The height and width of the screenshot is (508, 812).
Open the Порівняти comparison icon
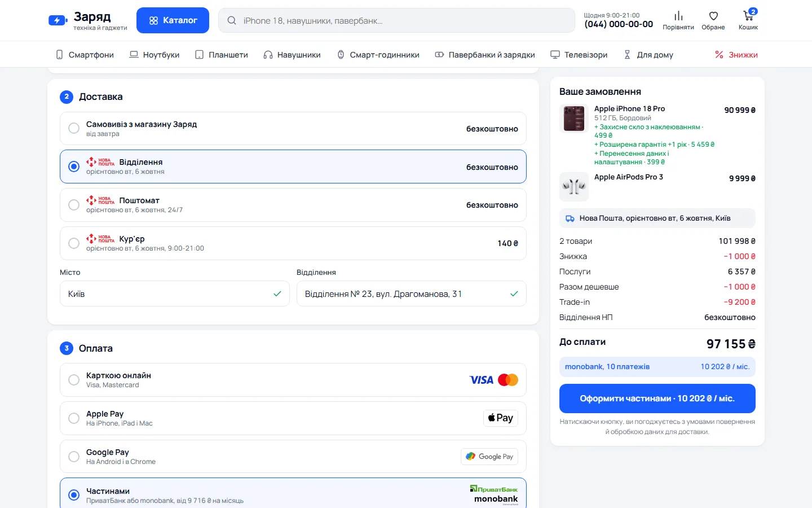(678, 20)
